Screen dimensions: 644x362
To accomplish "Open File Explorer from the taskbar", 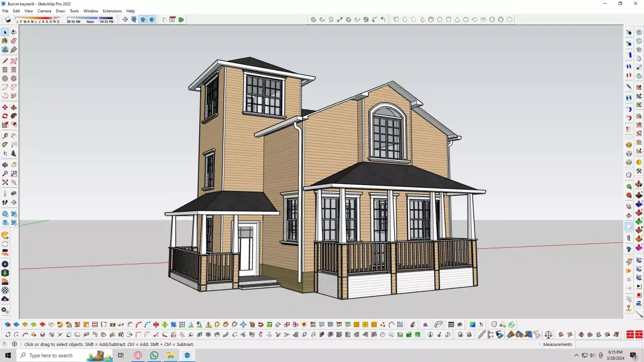I will (x=171, y=355).
